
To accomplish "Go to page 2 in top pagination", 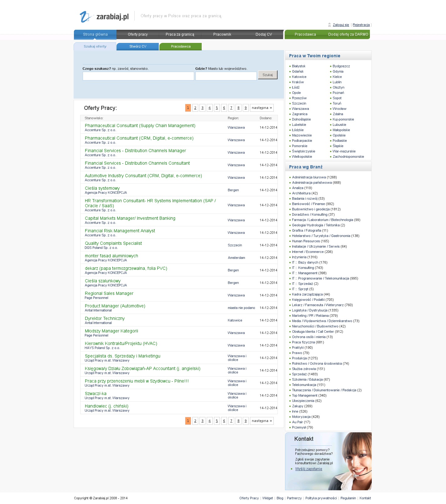I will 195,108.
